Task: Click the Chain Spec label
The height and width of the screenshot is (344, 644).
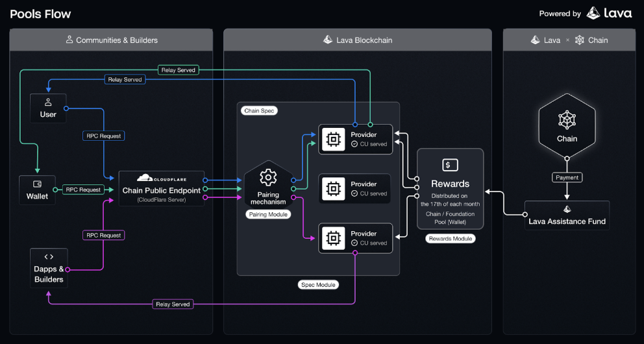Action: point(259,111)
